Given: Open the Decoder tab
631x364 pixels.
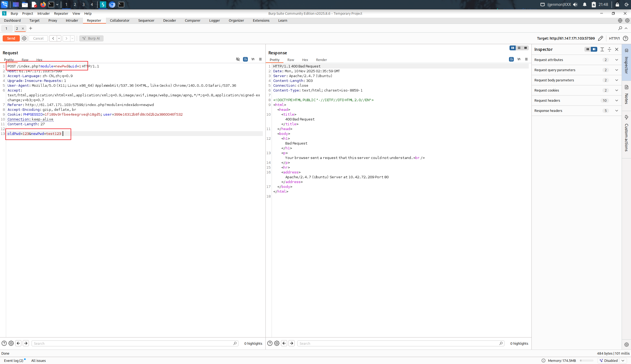Looking at the screenshot, I should coord(169,20).
